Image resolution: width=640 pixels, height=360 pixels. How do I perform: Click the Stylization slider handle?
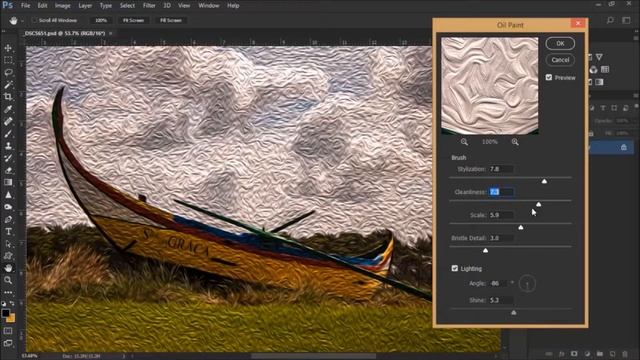pos(544,181)
